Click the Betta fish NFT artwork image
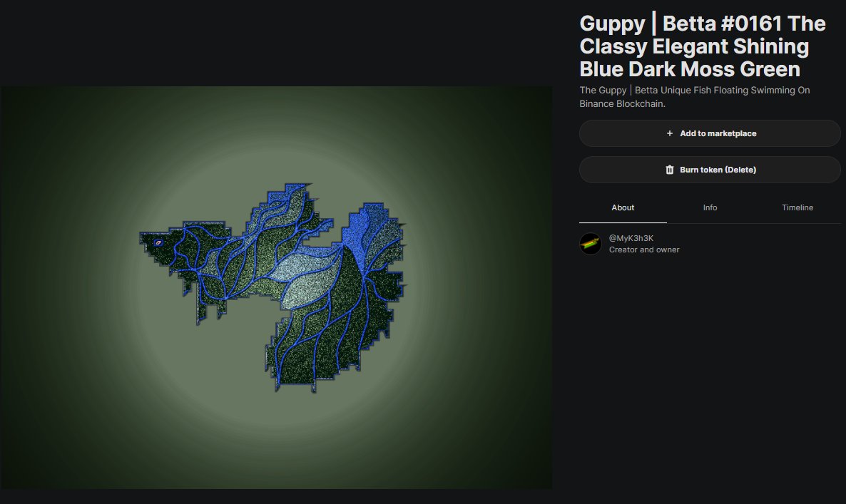This screenshot has height=504, width=846. click(276, 288)
